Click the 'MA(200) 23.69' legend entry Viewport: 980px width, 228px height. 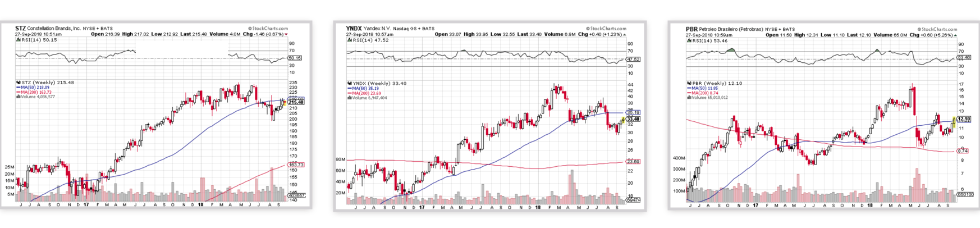pyautogui.click(x=364, y=93)
